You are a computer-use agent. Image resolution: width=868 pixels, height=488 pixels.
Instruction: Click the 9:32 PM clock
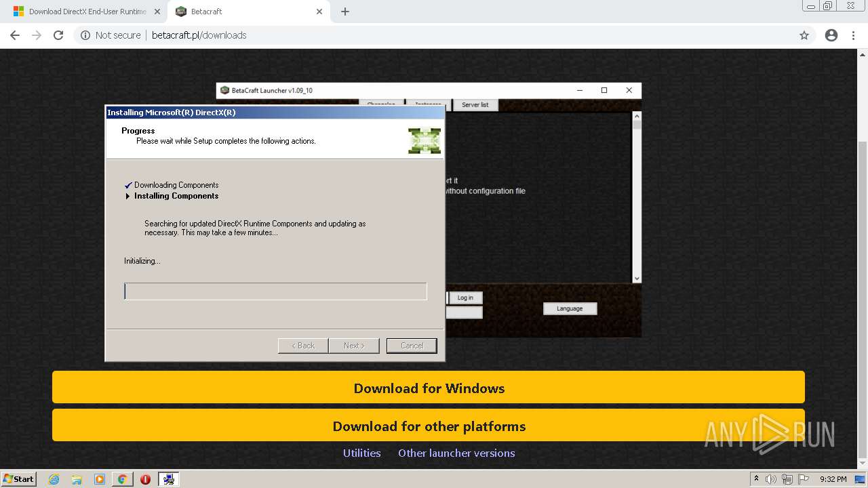pos(833,479)
